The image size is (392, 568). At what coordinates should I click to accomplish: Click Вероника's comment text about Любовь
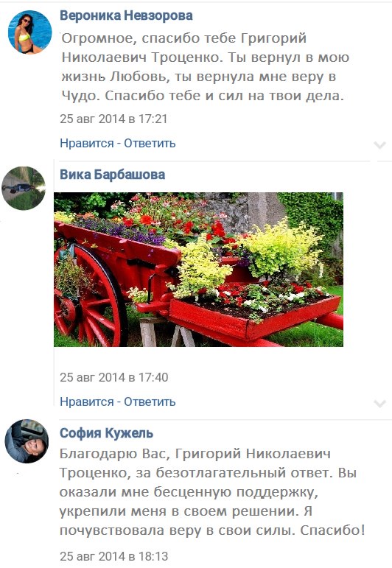click(x=205, y=67)
